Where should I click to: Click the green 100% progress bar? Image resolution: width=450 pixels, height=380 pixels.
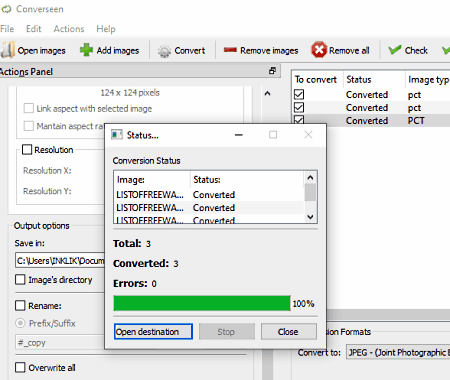[202, 303]
